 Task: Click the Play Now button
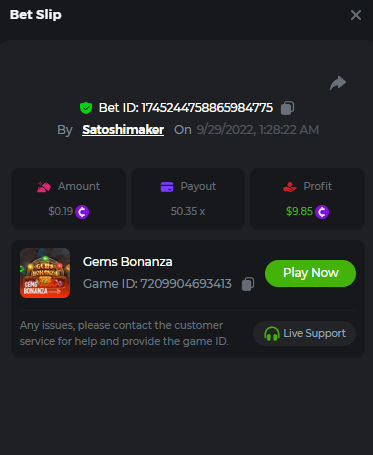coord(310,273)
